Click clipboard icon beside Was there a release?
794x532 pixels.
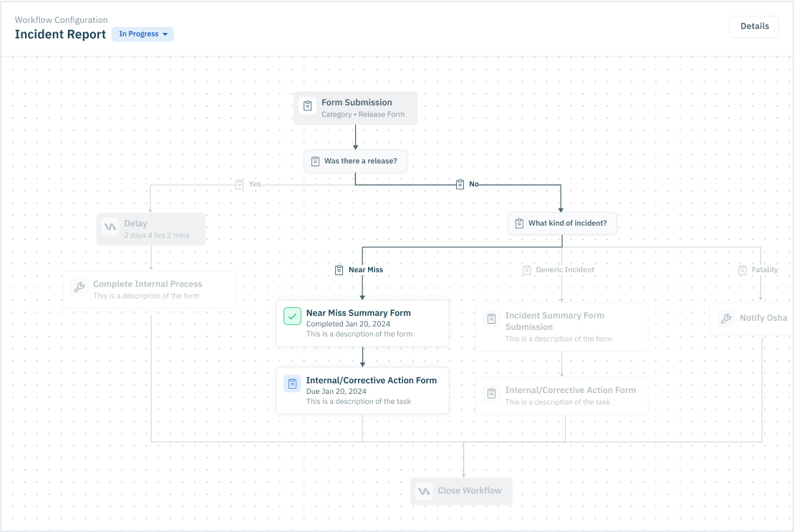315,161
